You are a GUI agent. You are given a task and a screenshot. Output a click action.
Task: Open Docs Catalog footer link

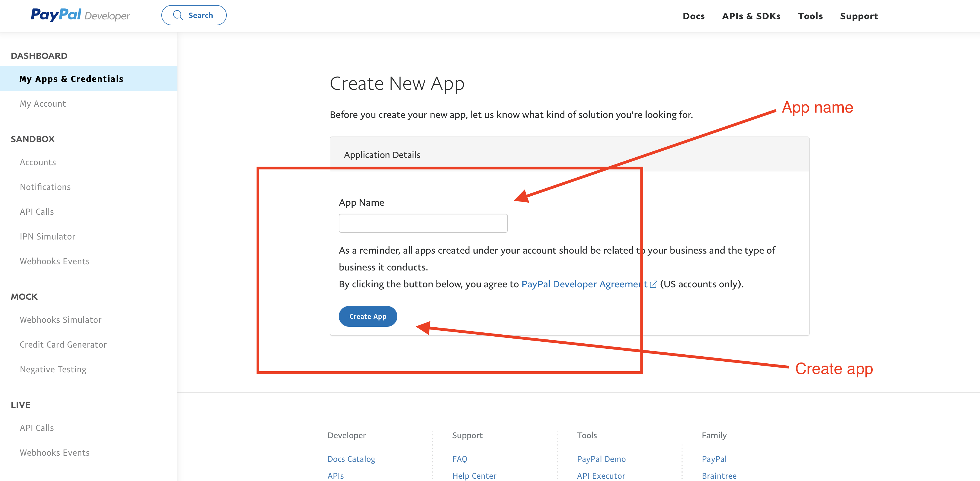(351, 459)
